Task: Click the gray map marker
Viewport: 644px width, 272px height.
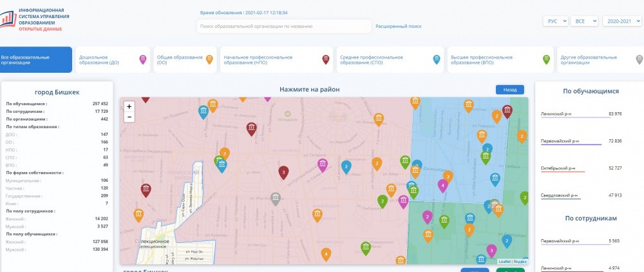Action: [276, 198]
